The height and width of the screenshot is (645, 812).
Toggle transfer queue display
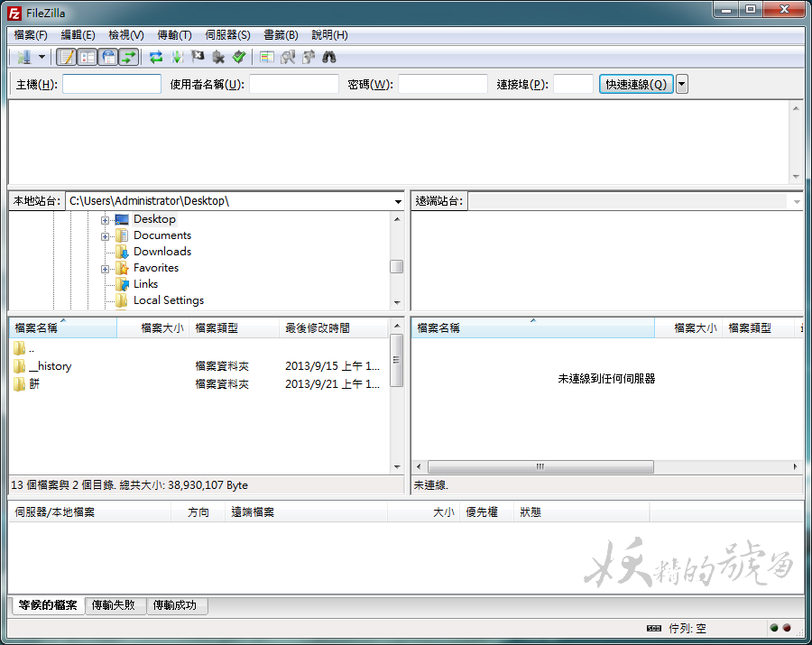(129, 57)
